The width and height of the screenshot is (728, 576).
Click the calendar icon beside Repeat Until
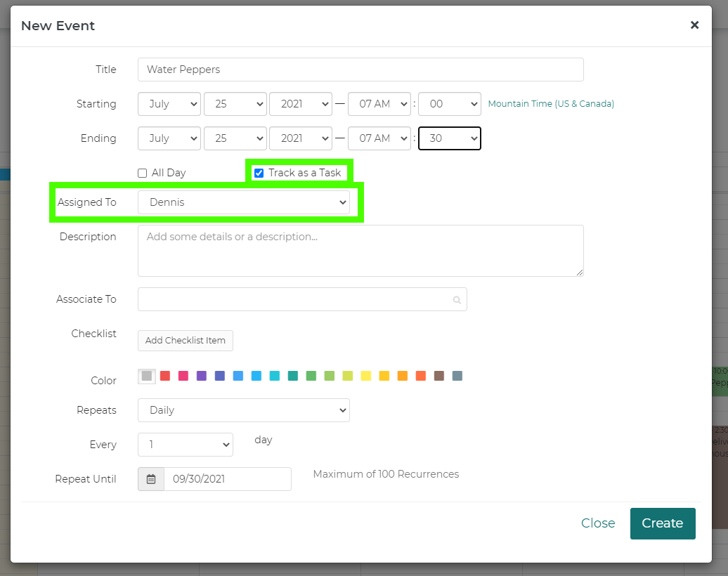tap(151, 479)
